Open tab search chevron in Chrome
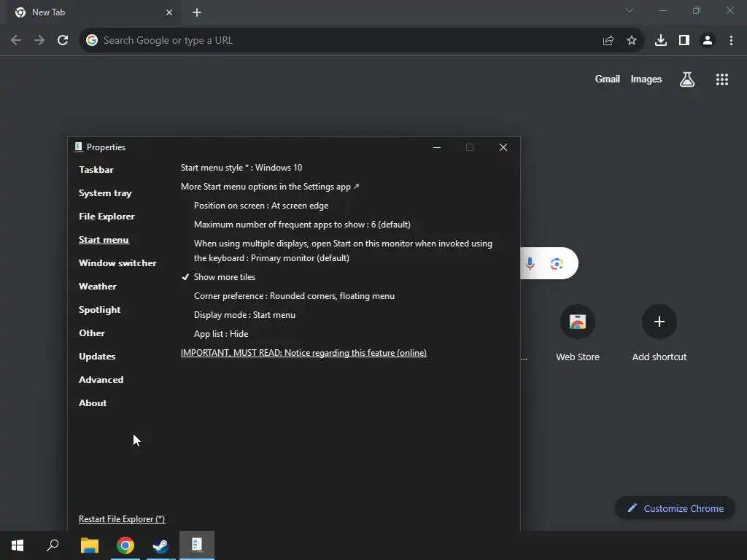 630,10
